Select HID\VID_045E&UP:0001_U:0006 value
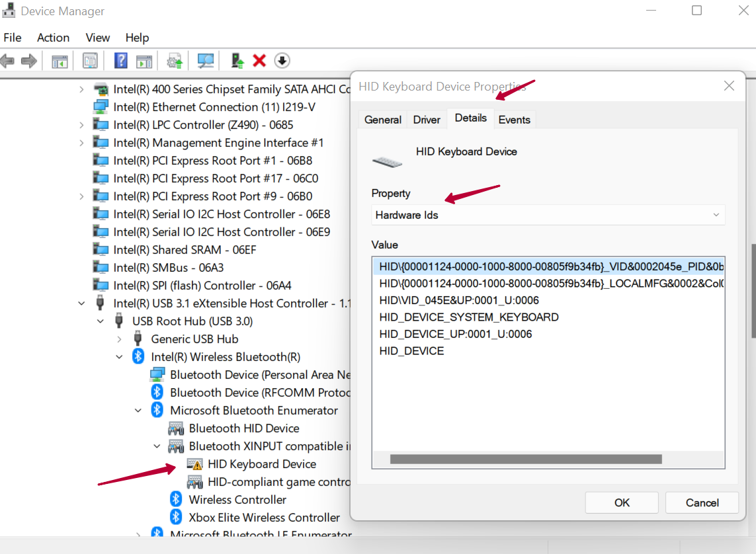The width and height of the screenshot is (756, 554). coord(459,300)
